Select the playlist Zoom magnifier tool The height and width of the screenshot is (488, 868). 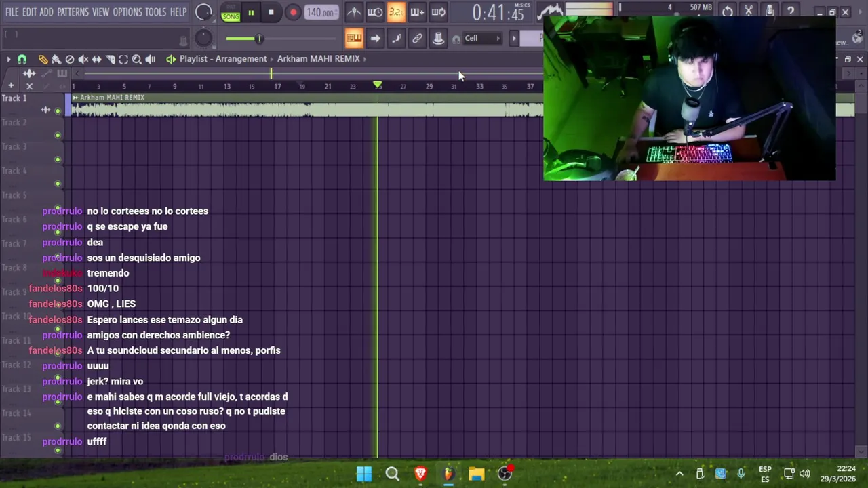136,59
